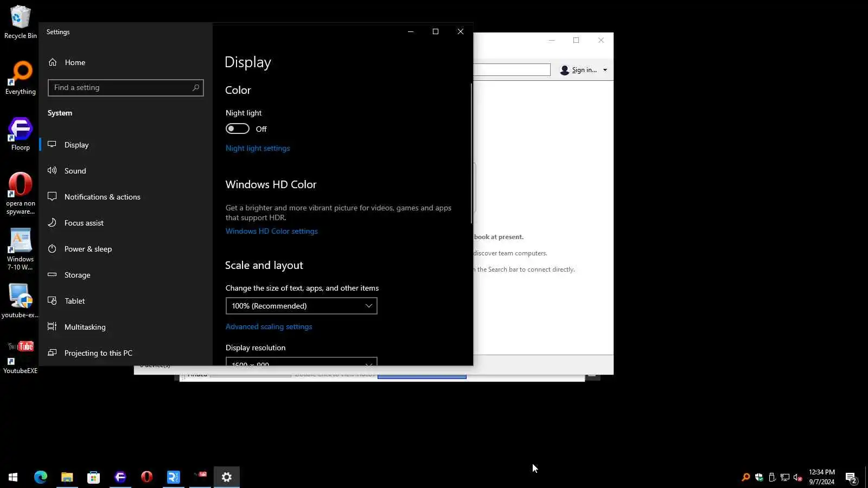Select the youtube-ex... desktop shortcut
This screenshot has width=868, height=488.
(x=21, y=301)
